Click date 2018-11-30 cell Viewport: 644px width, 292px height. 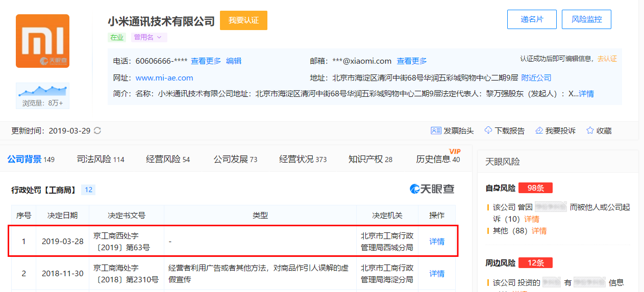pyautogui.click(x=63, y=274)
